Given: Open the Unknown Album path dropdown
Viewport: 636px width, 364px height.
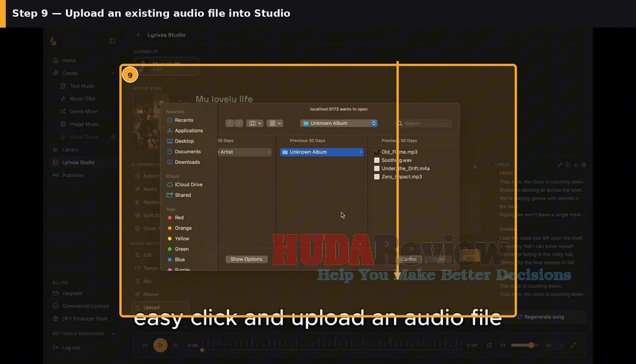Looking at the screenshot, I should point(338,124).
